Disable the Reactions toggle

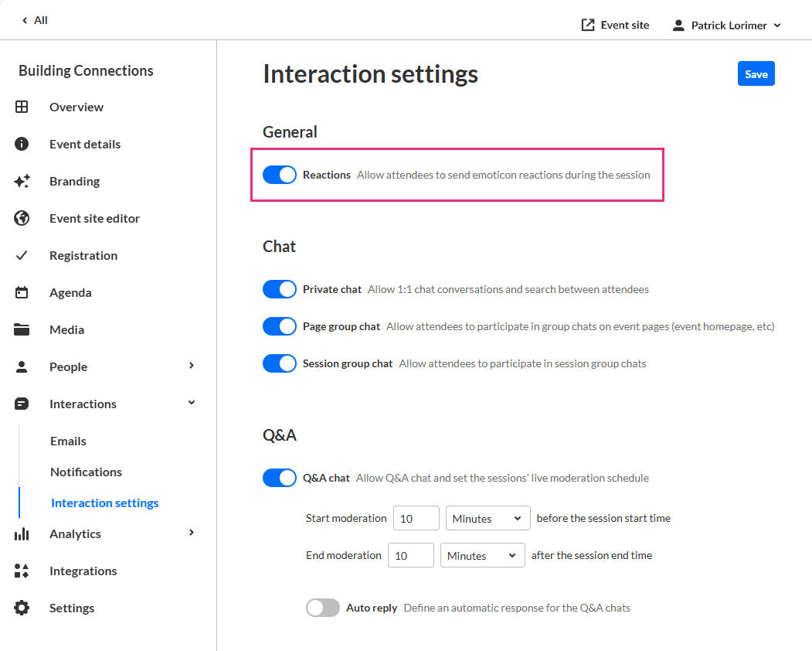pos(280,175)
